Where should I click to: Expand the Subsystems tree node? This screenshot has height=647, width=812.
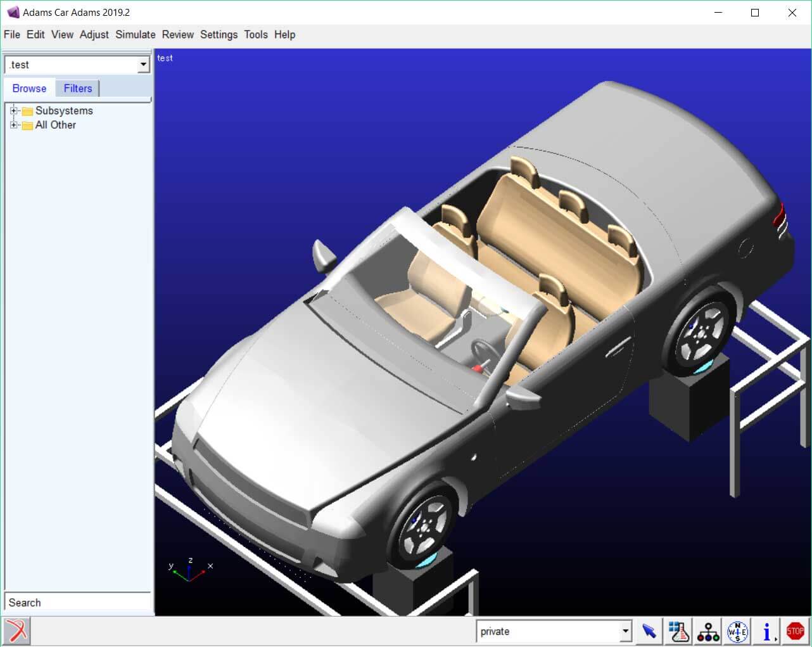pos(13,110)
